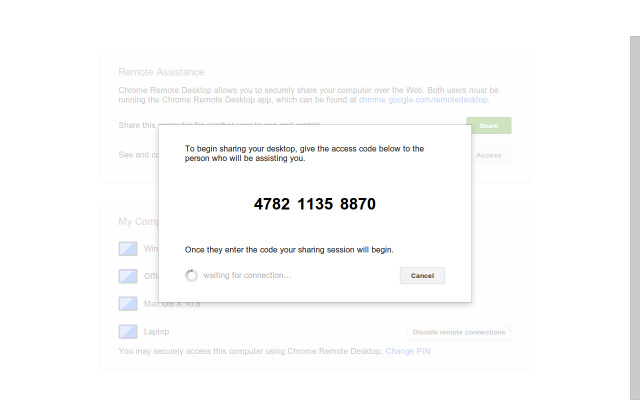Select the Mac OS X 10.6 computer name
Screen dimensions: 640x400
pyautogui.click(x=172, y=304)
